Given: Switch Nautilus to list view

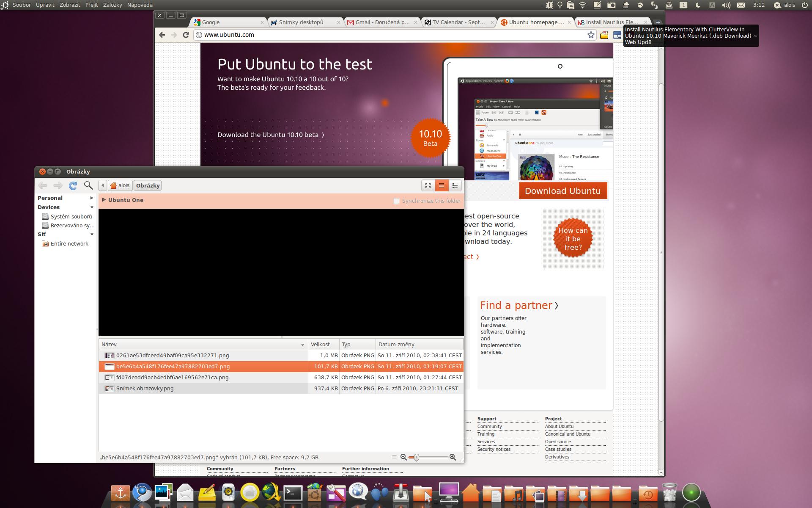Looking at the screenshot, I should pos(442,185).
